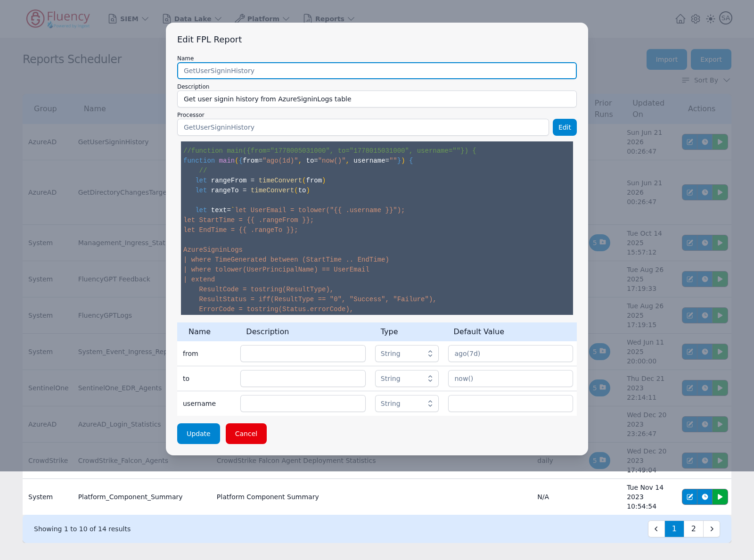754x560 pixels.
Task: Open Type dropdown for 'to' parameter
Action: coord(407,379)
